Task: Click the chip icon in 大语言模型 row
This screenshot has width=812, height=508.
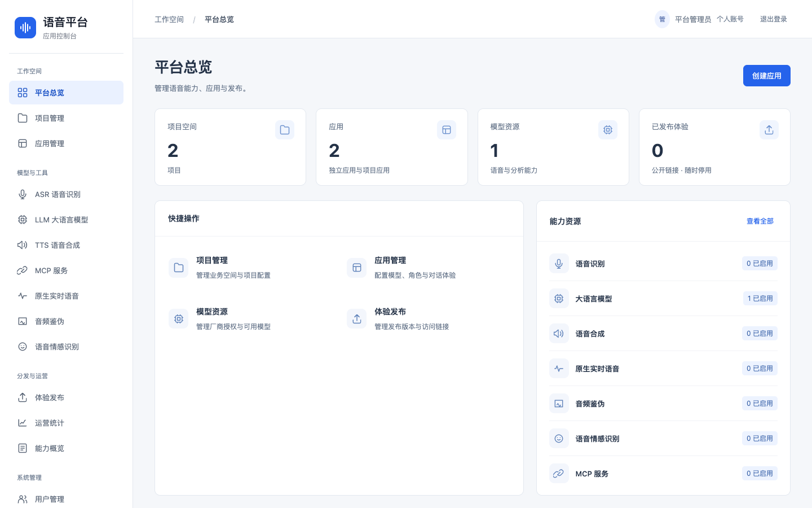Action: click(559, 299)
